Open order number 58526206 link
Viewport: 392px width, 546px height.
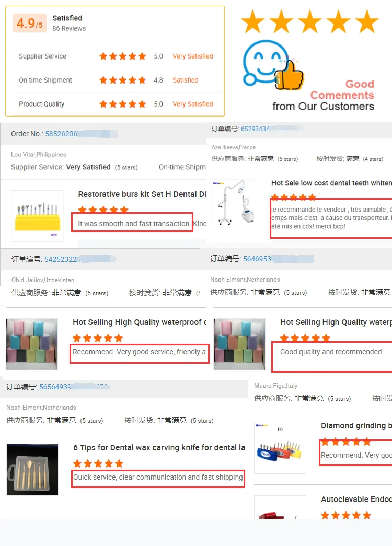61,134
